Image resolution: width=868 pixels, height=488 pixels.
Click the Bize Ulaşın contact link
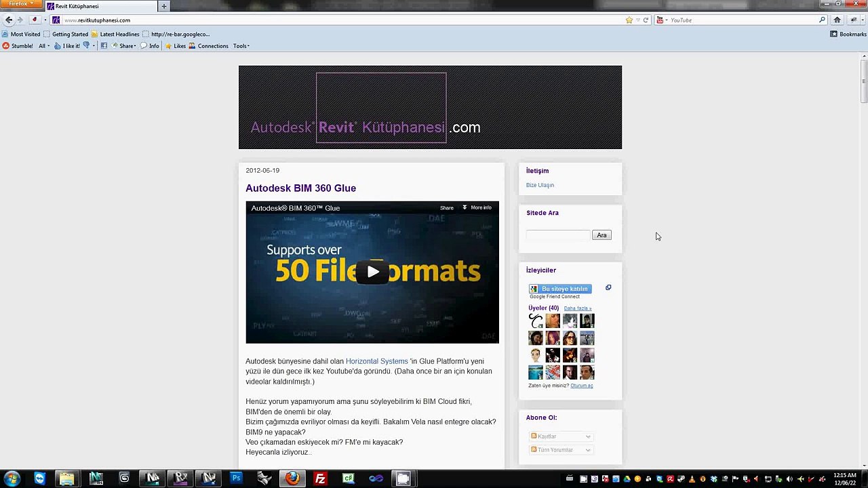tap(540, 185)
